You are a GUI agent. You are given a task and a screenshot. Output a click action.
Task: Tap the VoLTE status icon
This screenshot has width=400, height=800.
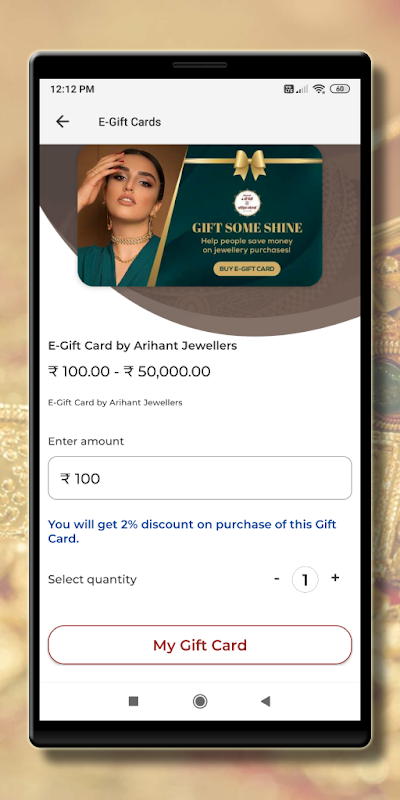coord(289,89)
